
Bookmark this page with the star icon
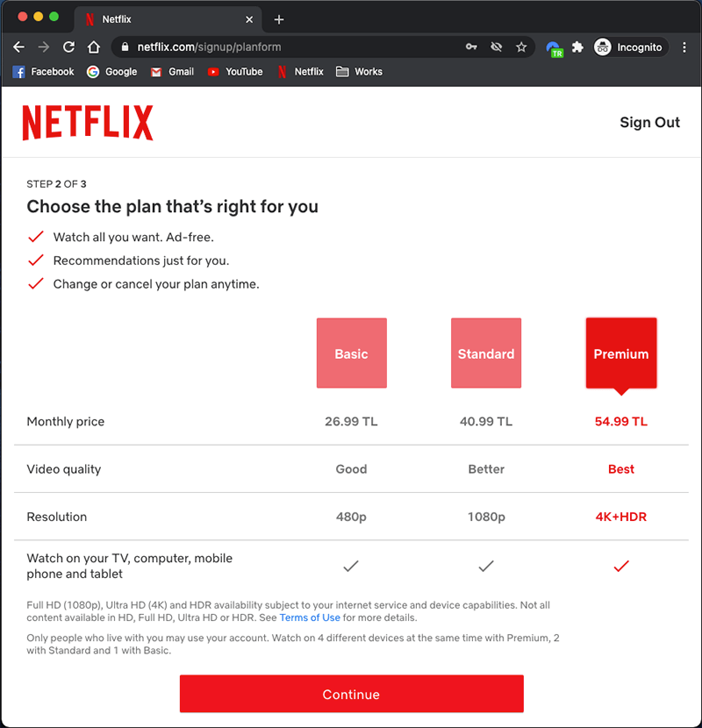click(x=522, y=47)
